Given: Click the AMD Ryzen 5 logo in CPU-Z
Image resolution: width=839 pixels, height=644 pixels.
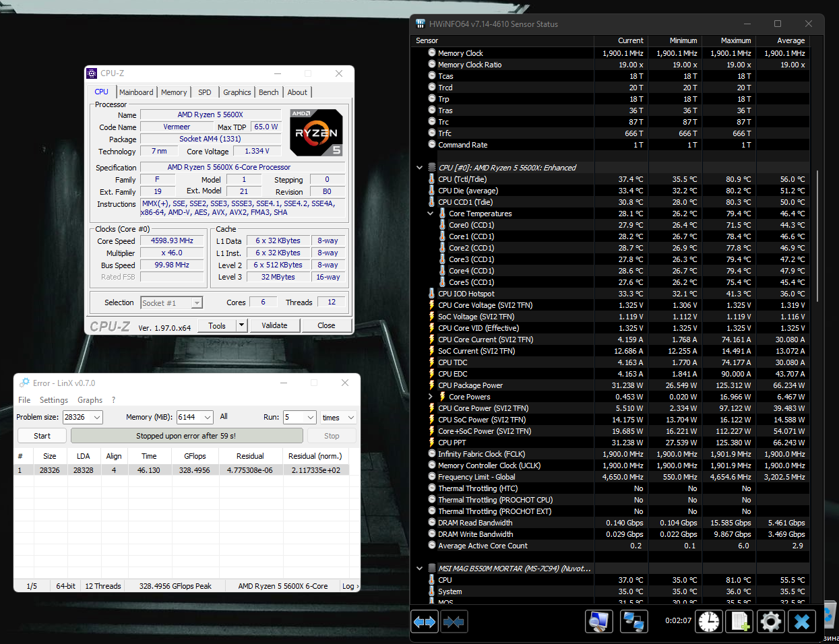Looking at the screenshot, I should click(317, 133).
